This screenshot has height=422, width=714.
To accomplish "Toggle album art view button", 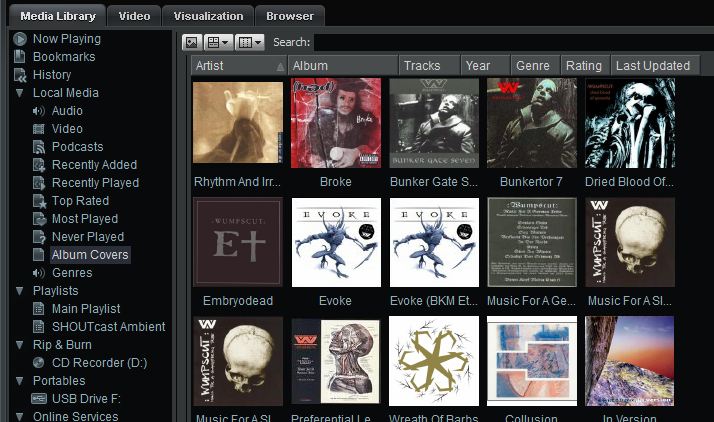I will tap(192, 42).
